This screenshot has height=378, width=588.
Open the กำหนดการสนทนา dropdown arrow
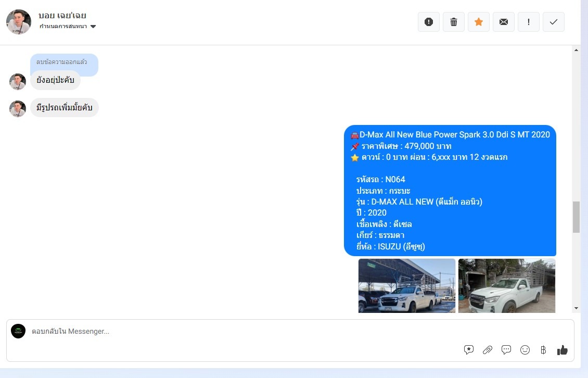(x=93, y=26)
